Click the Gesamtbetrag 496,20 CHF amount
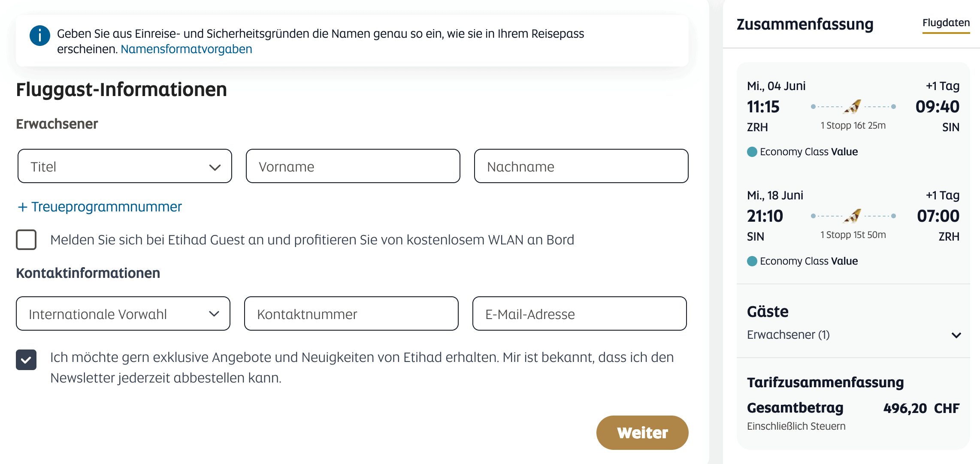The image size is (980, 464). point(921,408)
